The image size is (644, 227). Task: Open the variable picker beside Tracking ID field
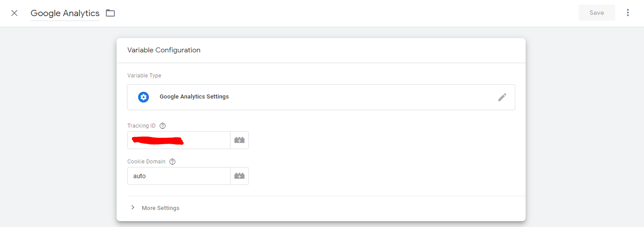(239, 140)
